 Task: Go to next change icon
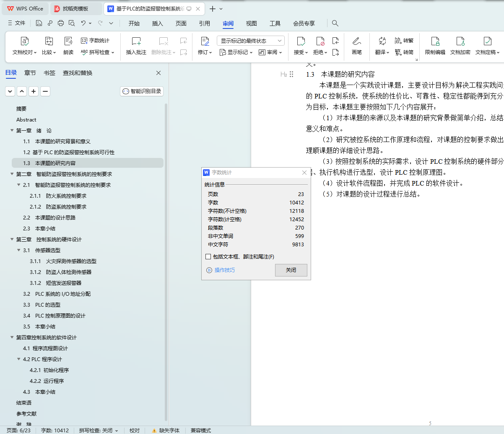pos(335,52)
